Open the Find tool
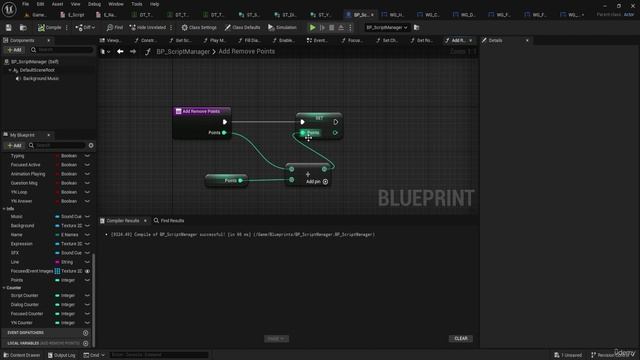The image size is (640, 360). coord(115,28)
